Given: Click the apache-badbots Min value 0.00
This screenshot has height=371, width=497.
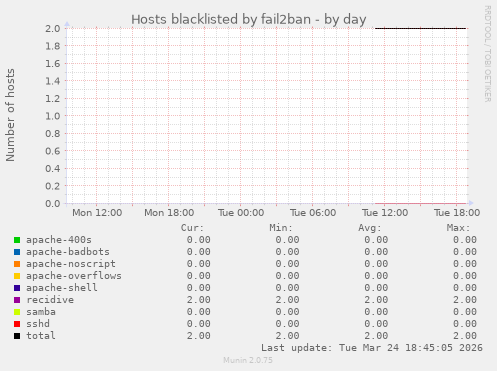Looking at the screenshot, I should click(287, 252).
